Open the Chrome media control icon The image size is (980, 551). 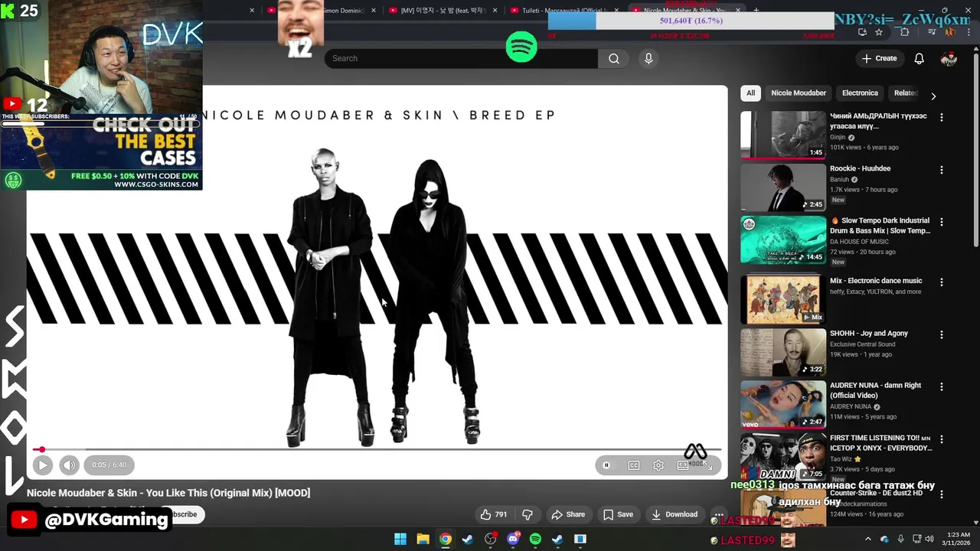(932, 32)
